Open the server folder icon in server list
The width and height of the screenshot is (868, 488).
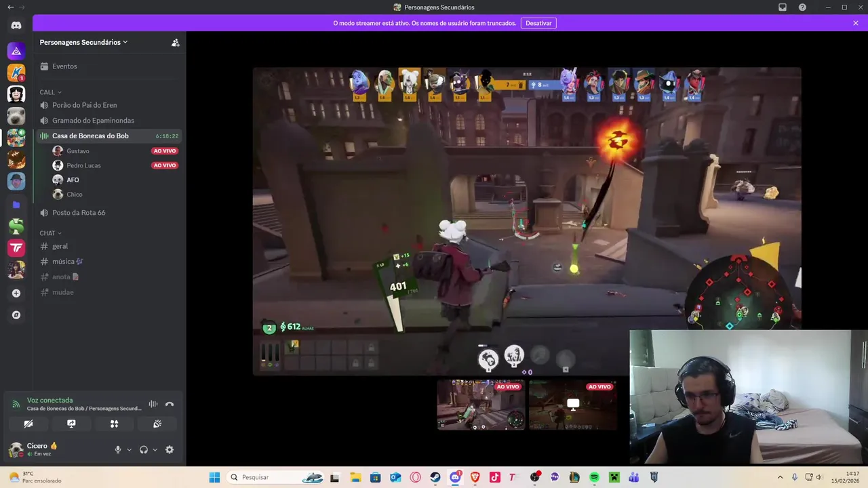16,205
